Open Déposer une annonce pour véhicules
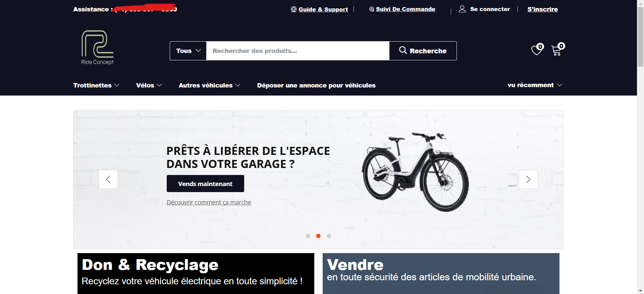 click(x=316, y=85)
